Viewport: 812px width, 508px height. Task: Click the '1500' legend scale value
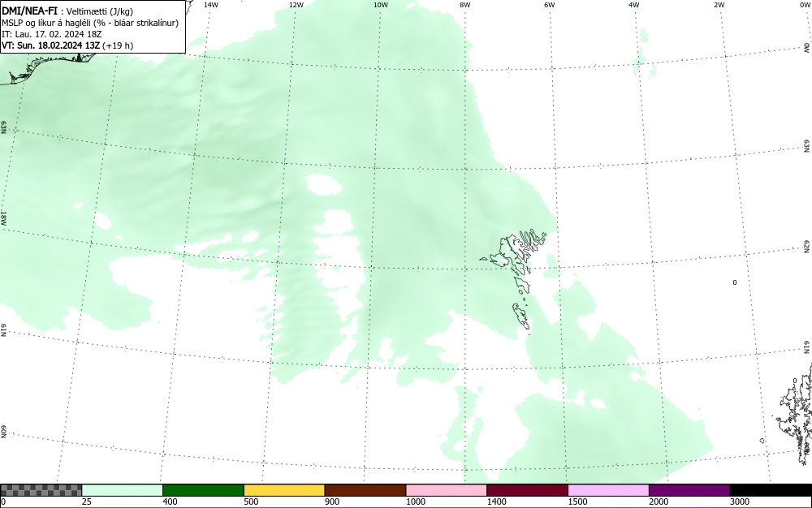(577, 502)
